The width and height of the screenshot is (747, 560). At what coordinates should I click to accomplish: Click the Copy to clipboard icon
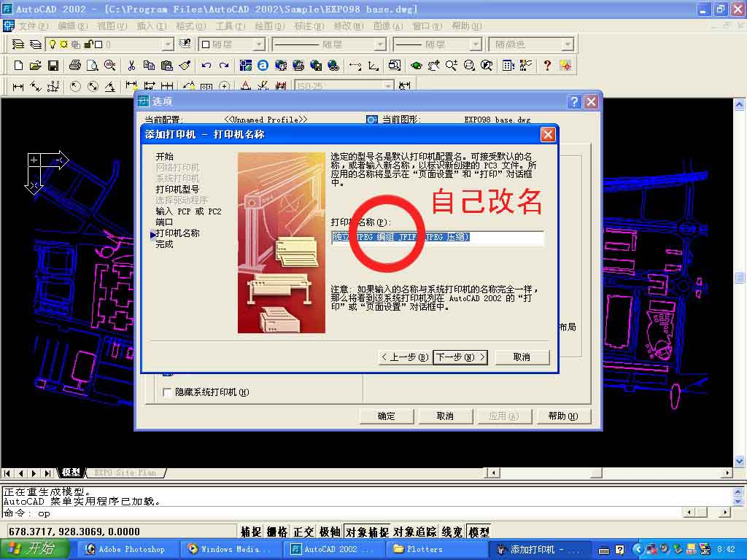point(149,65)
